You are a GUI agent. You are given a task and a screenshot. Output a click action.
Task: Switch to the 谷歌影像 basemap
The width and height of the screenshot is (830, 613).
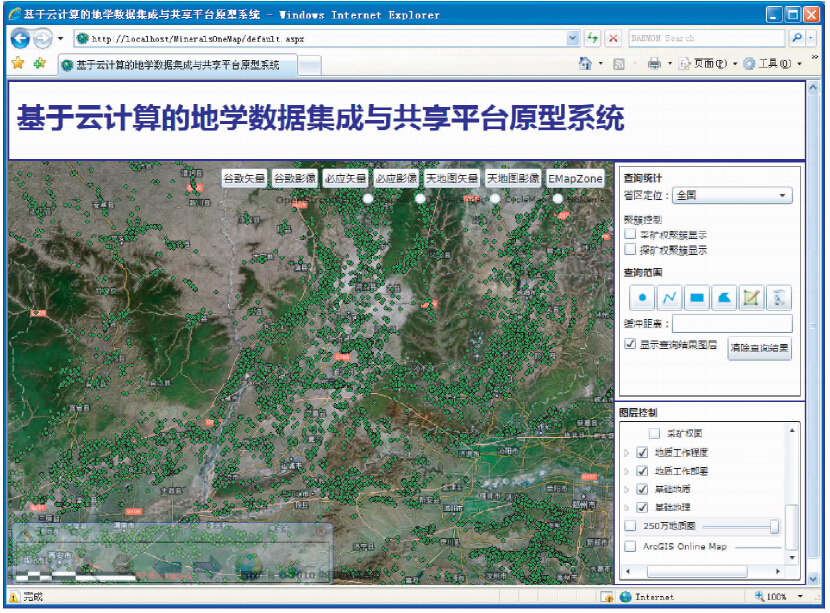pyautogui.click(x=295, y=179)
